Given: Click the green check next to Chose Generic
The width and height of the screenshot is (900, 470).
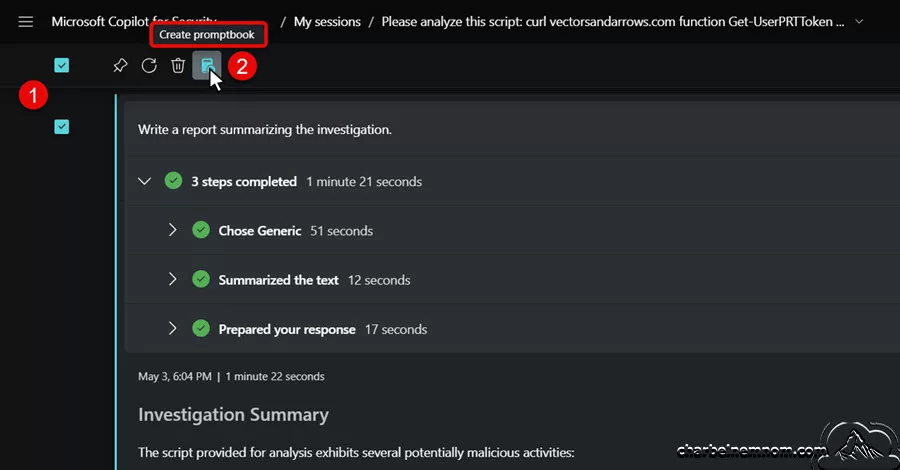Looking at the screenshot, I should (x=201, y=230).
